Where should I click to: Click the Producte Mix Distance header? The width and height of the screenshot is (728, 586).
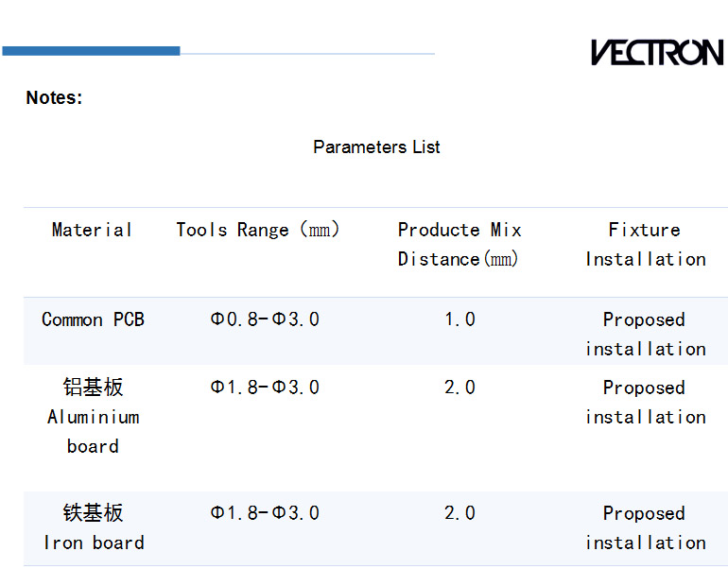point(459,244)
